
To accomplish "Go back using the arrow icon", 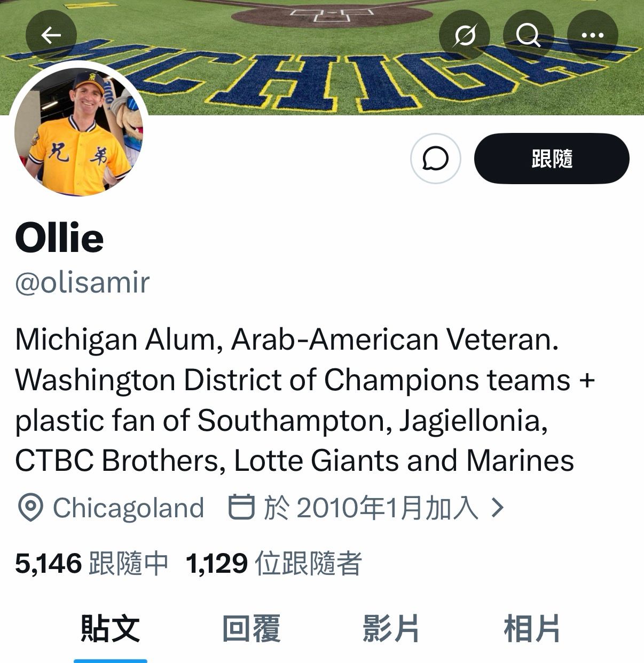I will (x=51, y=35).
